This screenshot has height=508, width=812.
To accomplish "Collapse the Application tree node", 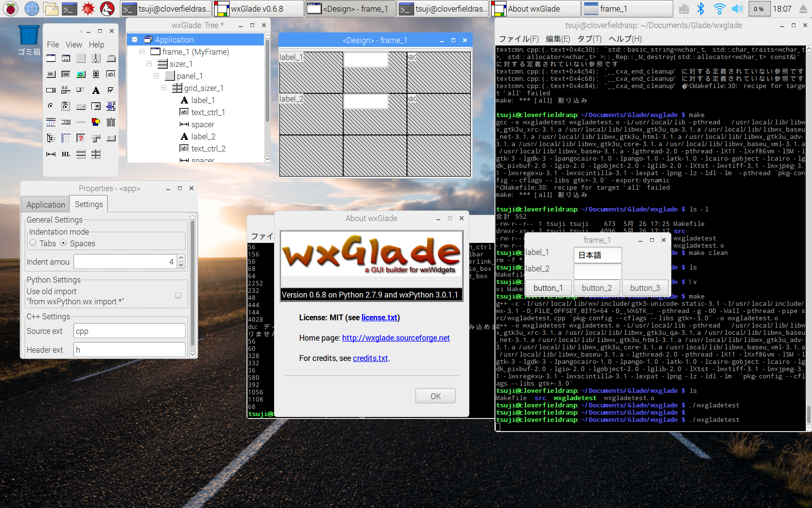I will (x=134, y=40).
